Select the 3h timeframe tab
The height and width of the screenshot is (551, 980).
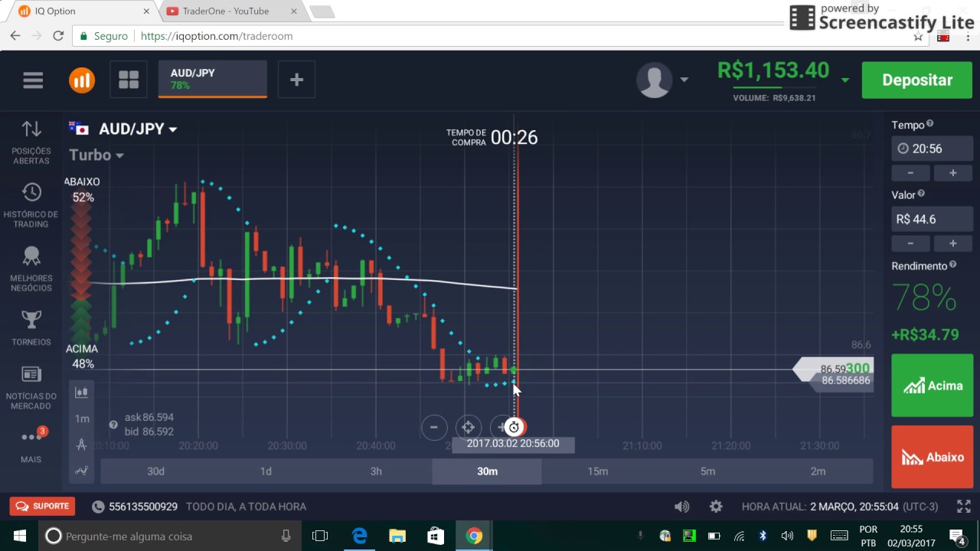[376, 471]
